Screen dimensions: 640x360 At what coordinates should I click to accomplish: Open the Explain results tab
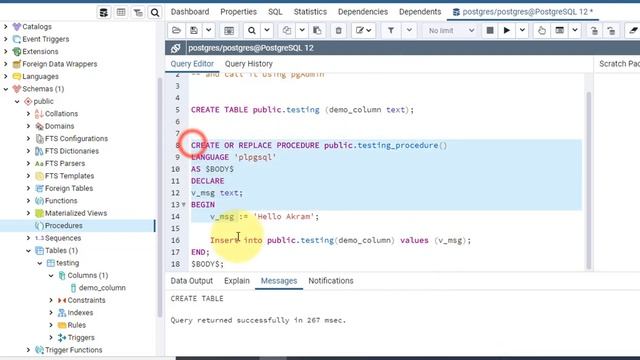click(x=237, y=281)
